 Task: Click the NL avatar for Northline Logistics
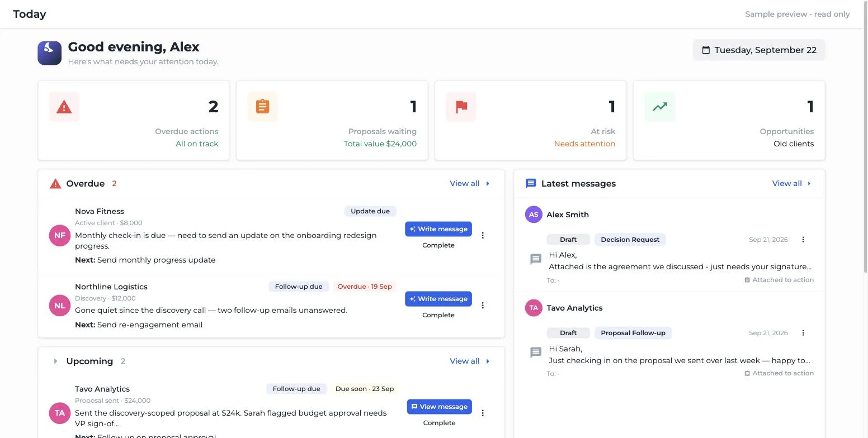pos(60,306)
